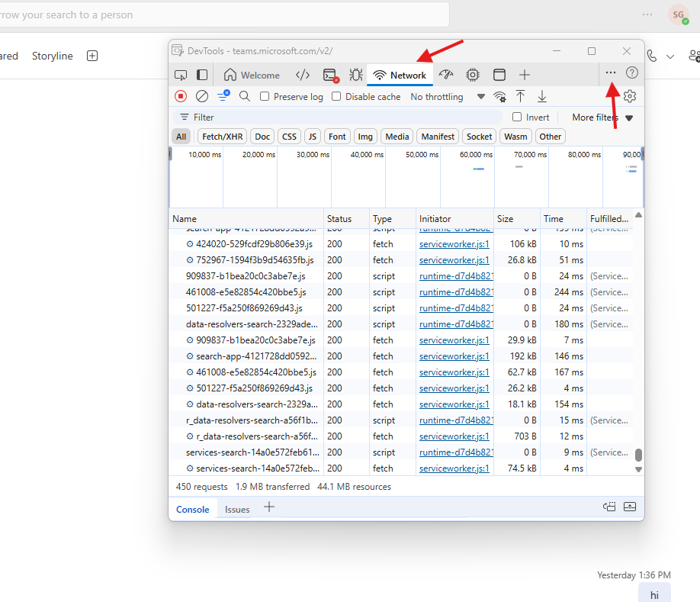The width and height of the screenshot is (700, 602).
Task: Check the Disable cache option
Action: pyautogui.click(x=336, y=97)
